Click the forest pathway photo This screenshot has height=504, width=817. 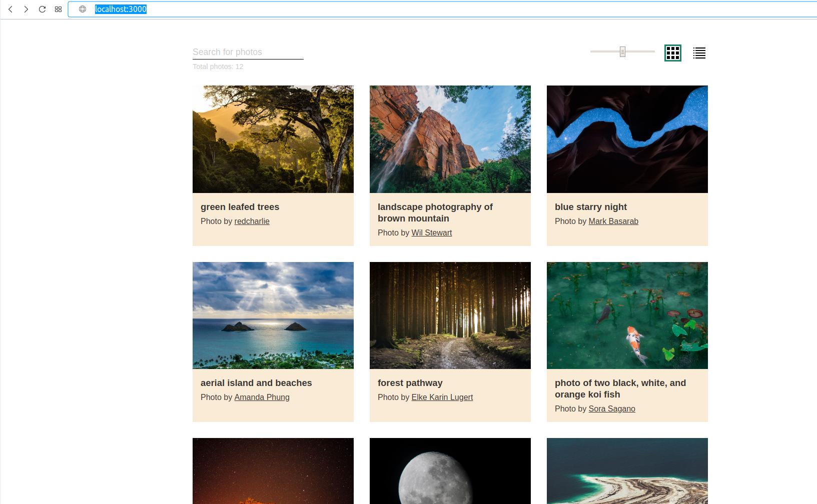(x=450, y=315)
